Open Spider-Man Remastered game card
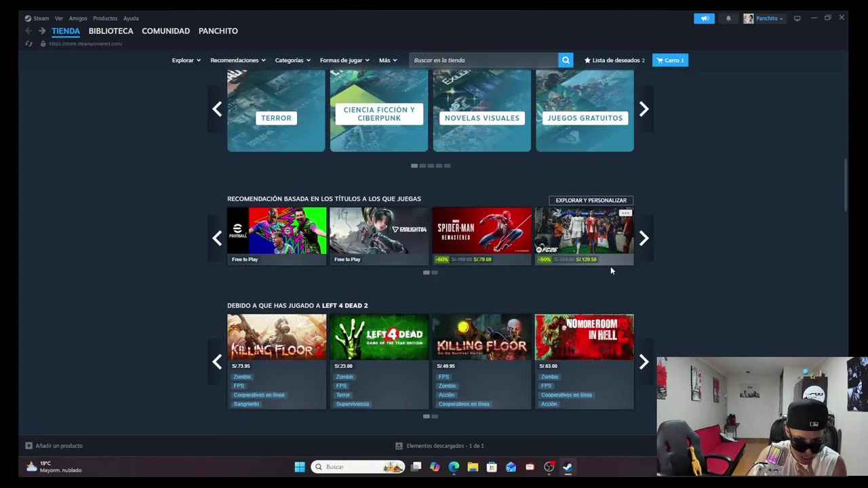This screenshot has height=488, width=868. coord(482,236)
